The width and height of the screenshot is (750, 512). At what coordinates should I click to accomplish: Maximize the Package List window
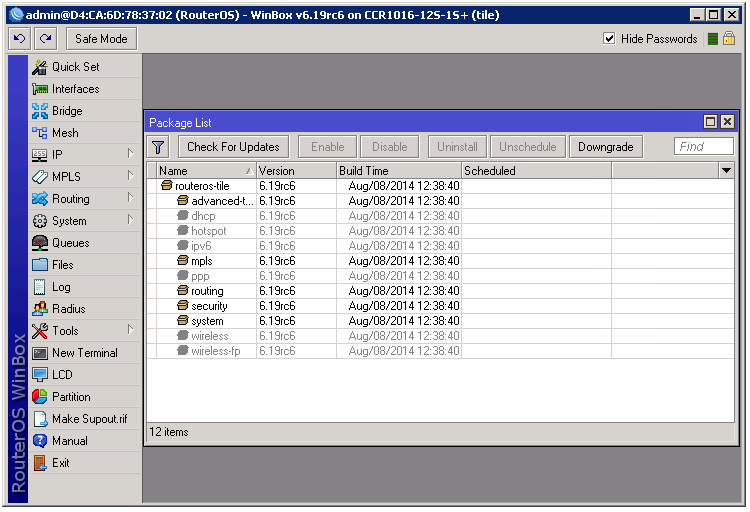(711, 122)
